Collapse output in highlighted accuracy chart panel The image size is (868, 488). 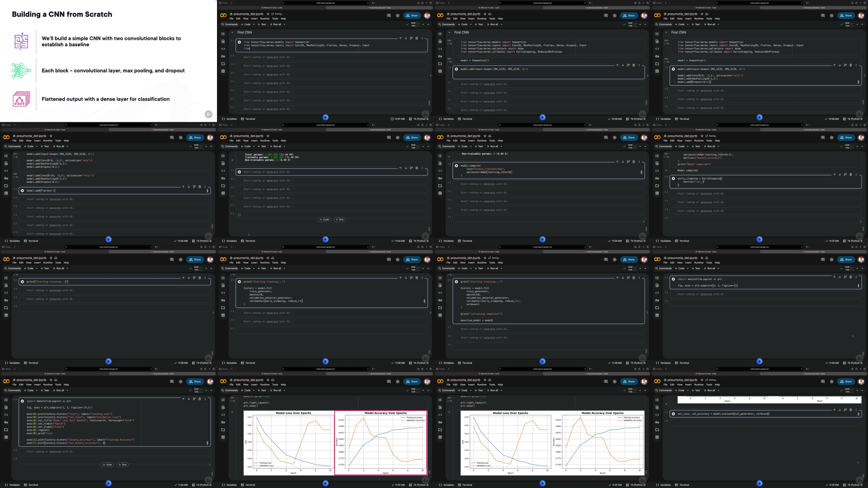[232, 412]
